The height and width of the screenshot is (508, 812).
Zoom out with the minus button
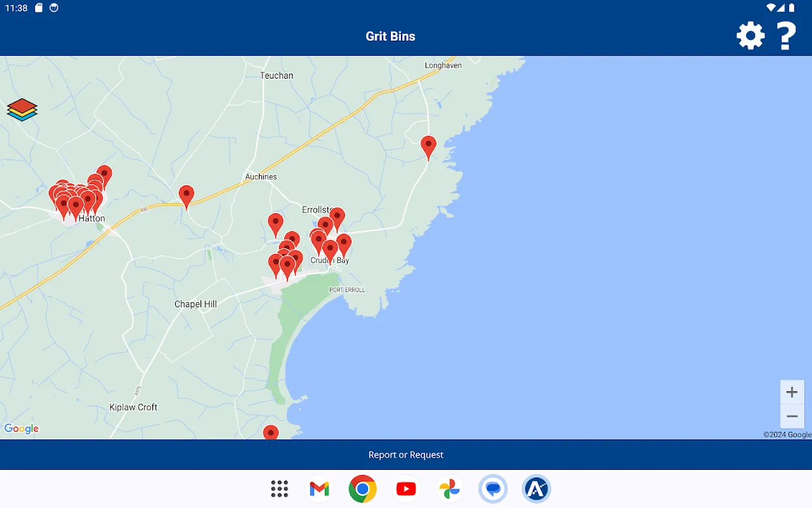(x=792, y=417)
